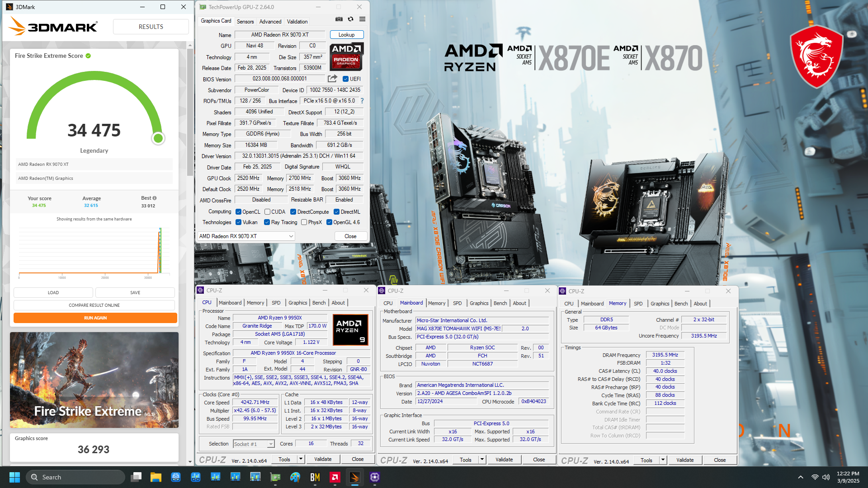Image resolution: width=868 pixels, height=488 pixels.
Task: Click the taskbar Search box
Action: click(x=75, y=477)
